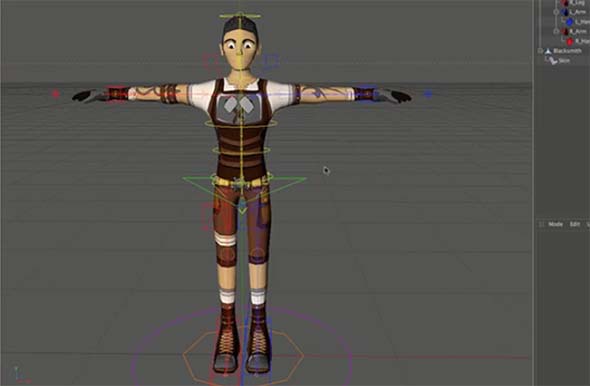Select the red knee circle controller
The width and height of the screenshot is (590, 386).
[227, 256]
